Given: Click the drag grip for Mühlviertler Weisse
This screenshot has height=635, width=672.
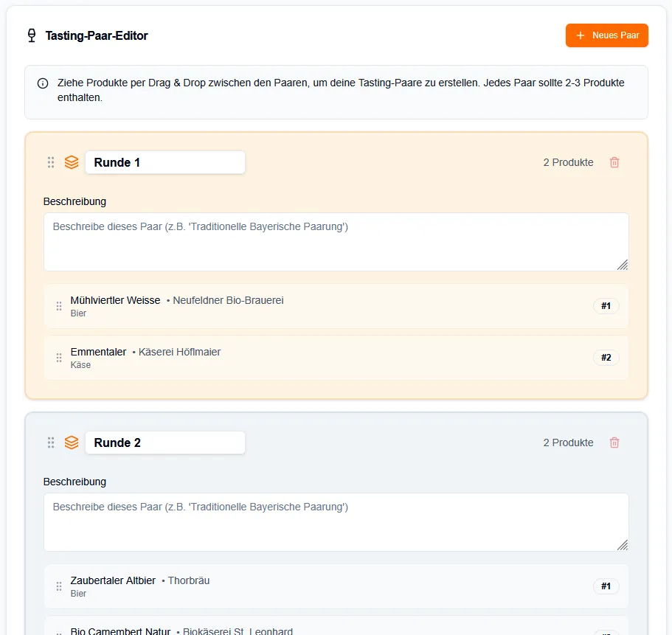Looking at the screenshot, I should (x=59, y=306).
